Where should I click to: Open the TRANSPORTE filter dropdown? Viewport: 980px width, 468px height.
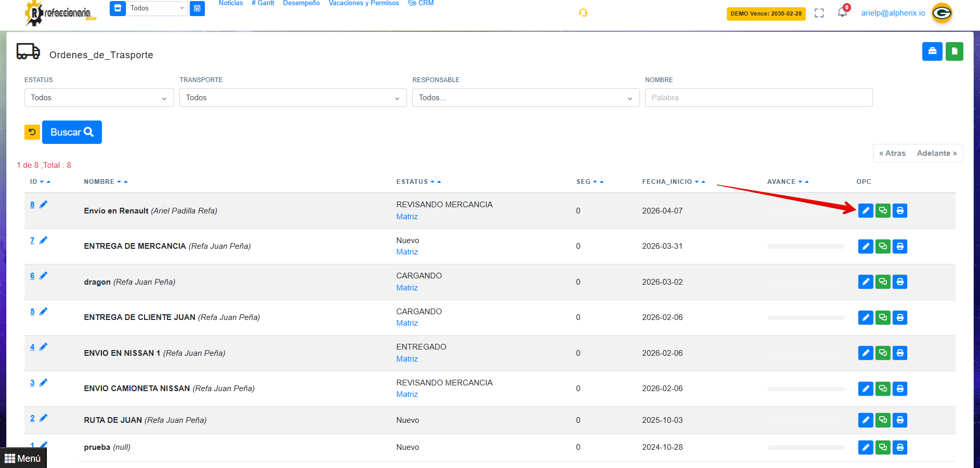point(293,98)
